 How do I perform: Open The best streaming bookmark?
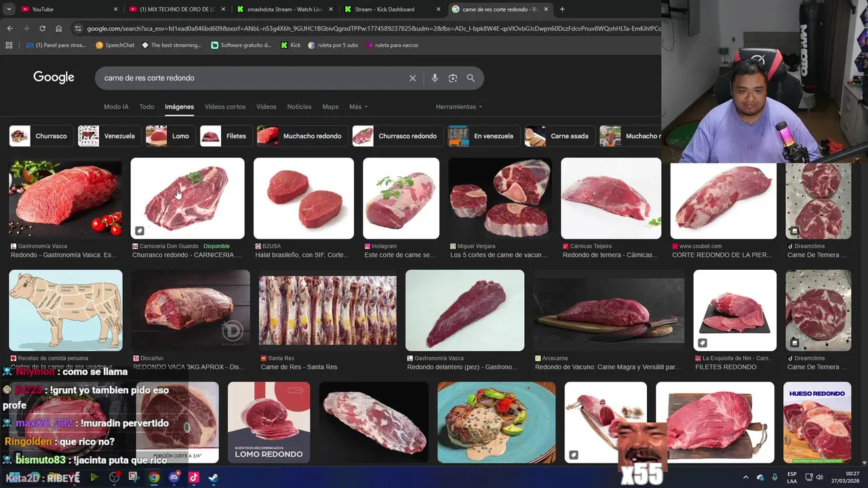(171, 45)
